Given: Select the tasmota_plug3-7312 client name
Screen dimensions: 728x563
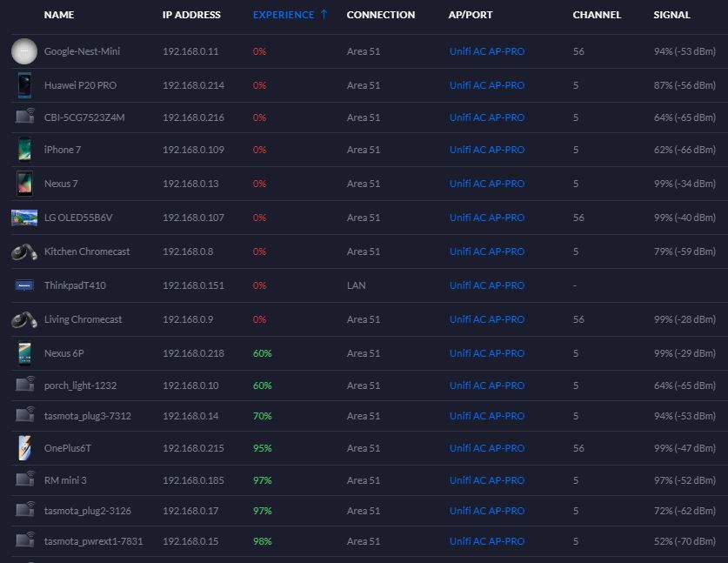Looking at the screenshot, I should tap(87, 416).
